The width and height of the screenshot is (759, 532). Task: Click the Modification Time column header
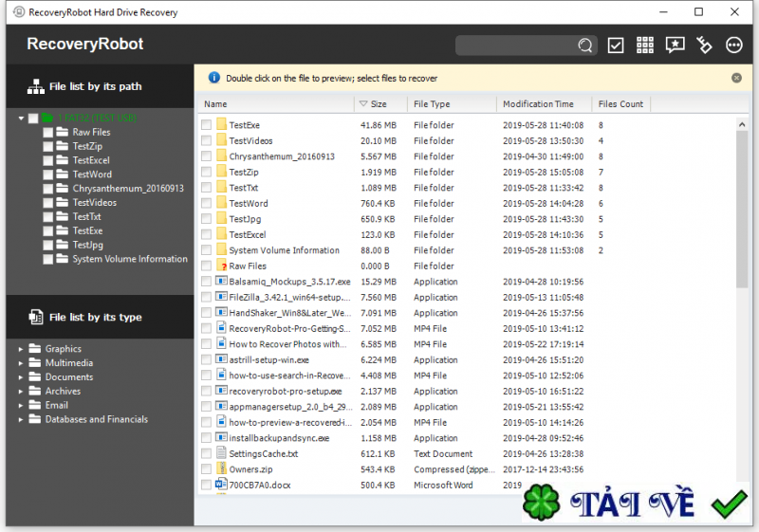tap(538, 104)
